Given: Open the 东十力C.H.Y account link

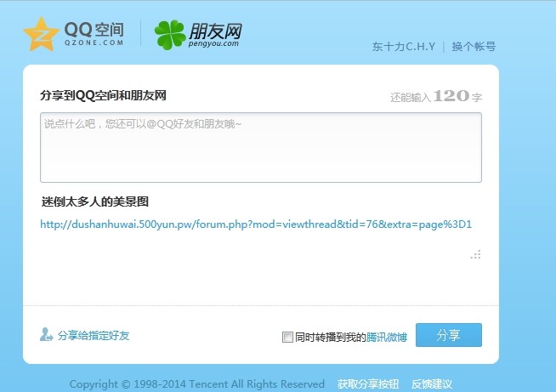Looking at the screenshot, I should click(404, 47).
